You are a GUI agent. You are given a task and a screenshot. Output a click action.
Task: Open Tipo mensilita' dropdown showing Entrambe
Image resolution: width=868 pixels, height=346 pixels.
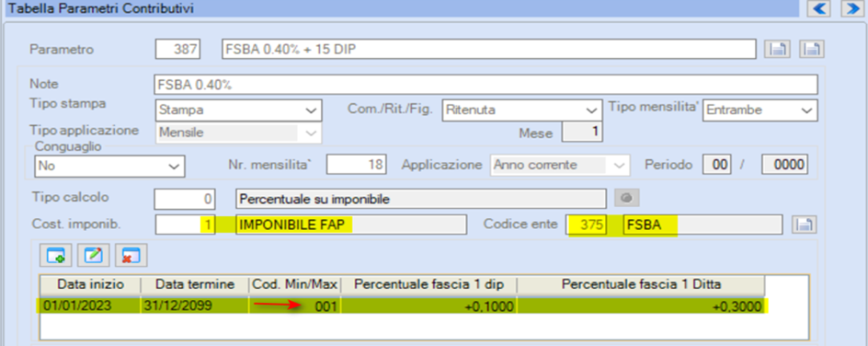[x=759, y=110]
